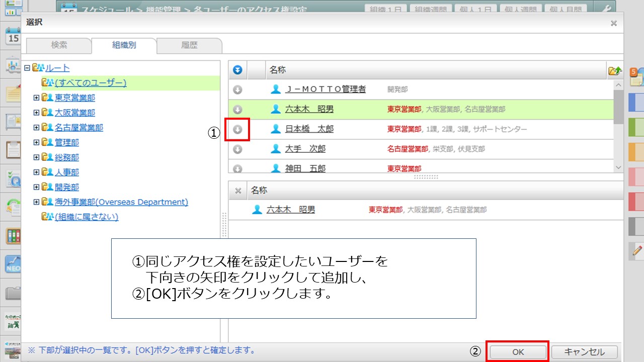Viewport: 644px width, 362px height.
Task: Click the add-all arrow in list header
Action: (237, 70)
